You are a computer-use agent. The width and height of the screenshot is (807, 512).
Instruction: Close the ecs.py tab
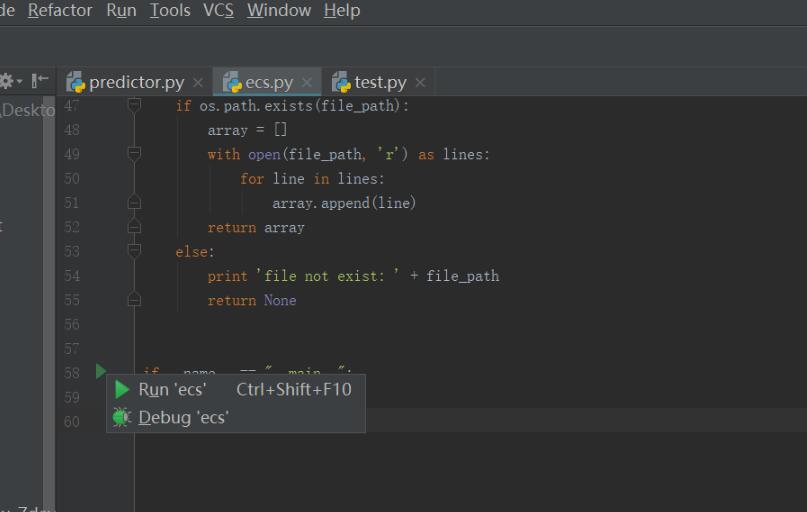[x=307, y=82]
